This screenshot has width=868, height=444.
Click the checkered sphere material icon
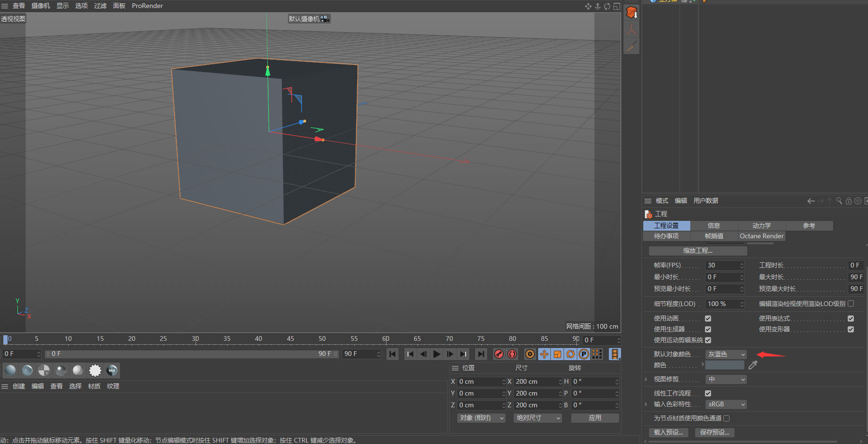pyautogui.click(x=44, y=371)
